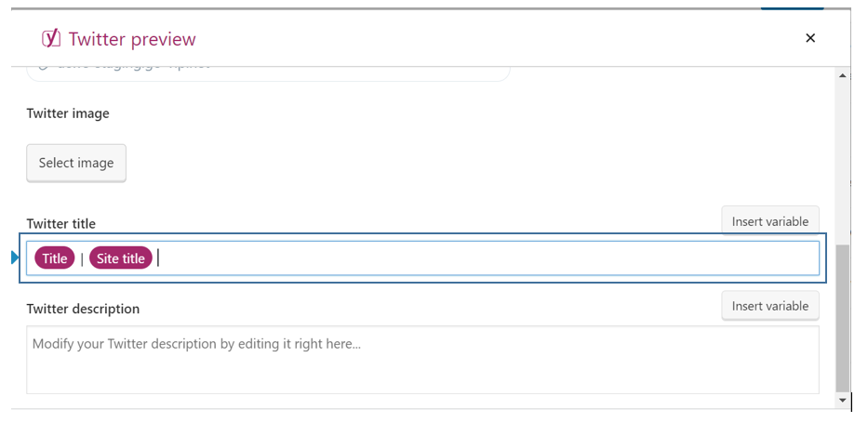The width and height of the screenshot is (868, 423).
Task: Click the blue caret marker beside title field
Action: (15, 258)
